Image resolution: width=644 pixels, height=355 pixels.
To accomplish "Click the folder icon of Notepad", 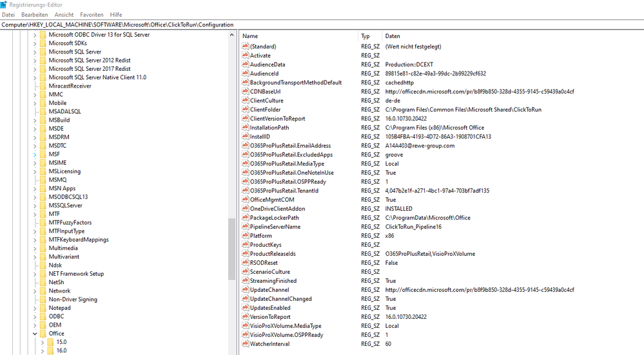I will pyautogui.click(x=43, y=308).
